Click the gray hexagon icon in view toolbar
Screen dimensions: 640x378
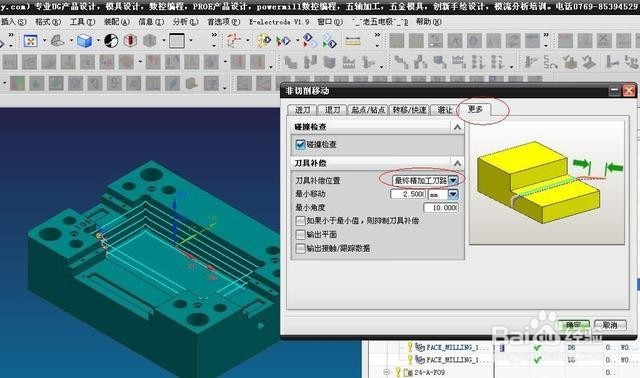[x=149, y=41]
